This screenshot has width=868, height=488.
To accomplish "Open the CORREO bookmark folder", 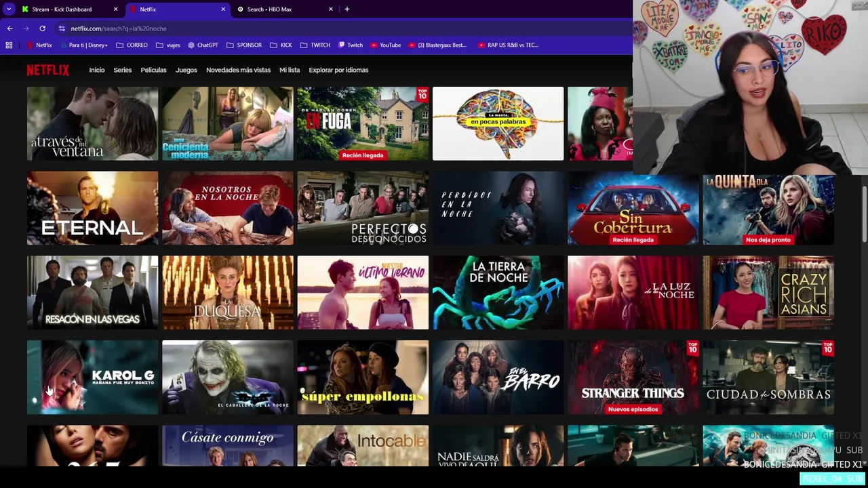I will (x=132, y=45).
